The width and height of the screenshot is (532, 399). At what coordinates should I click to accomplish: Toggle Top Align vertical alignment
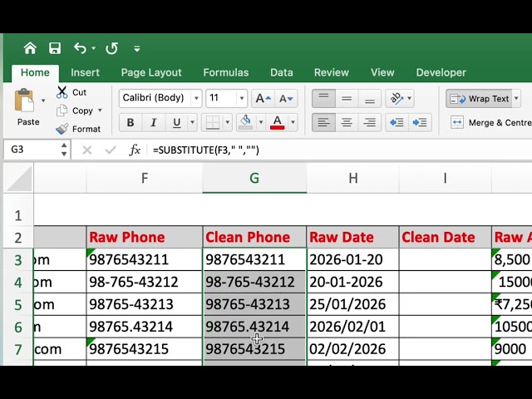point(323,98)
